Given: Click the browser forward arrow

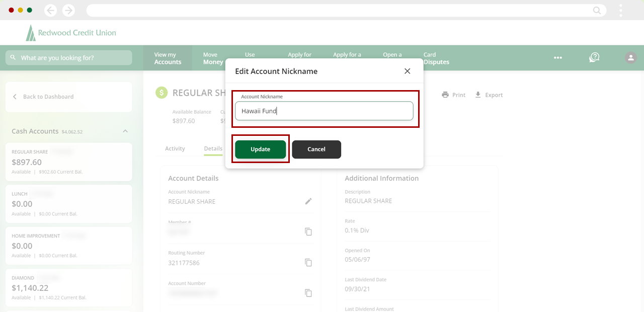Looking at the screenshot, I should 68,10.
